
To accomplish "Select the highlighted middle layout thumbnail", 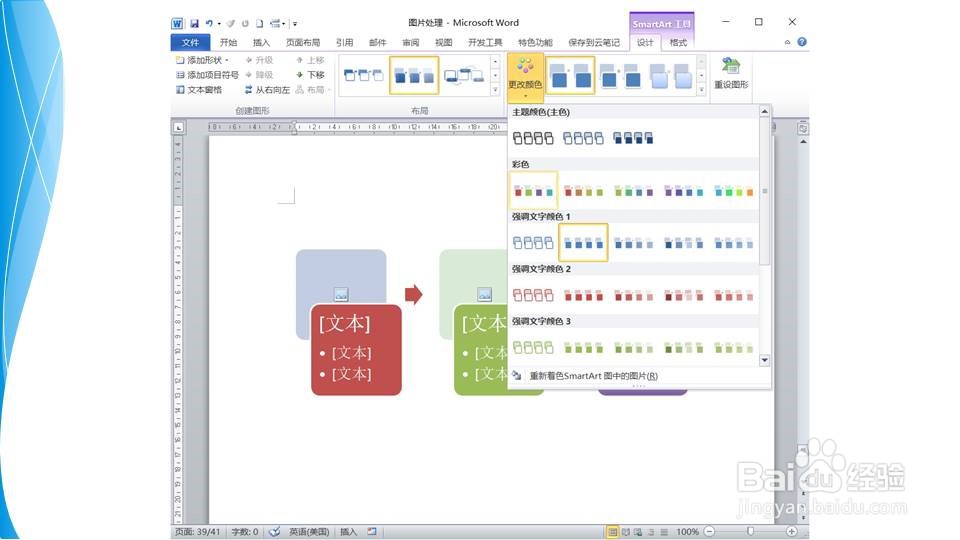I will 414,76.
